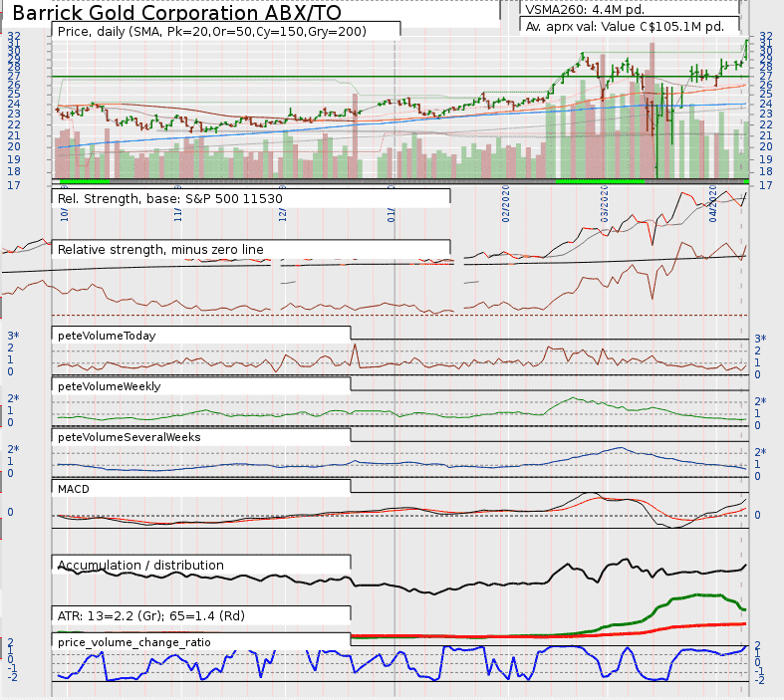
Task: Click the Price, daily SMA legend label
Action: 212,32
